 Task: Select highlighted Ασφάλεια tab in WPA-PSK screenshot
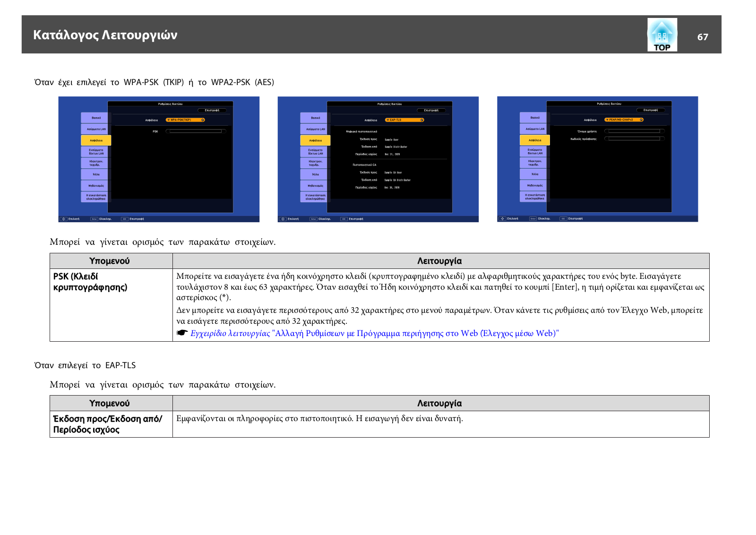(x=96, y=140)
